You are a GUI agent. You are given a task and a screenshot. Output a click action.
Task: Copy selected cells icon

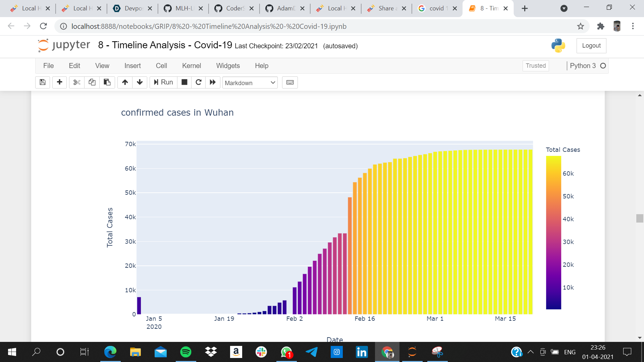(x=92, y=82)
